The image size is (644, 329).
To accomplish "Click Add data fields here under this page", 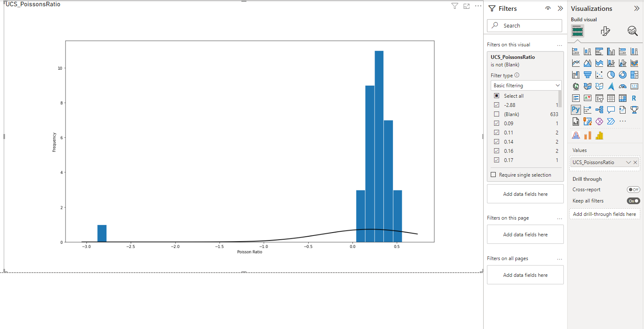I will [x=525, y=235].
